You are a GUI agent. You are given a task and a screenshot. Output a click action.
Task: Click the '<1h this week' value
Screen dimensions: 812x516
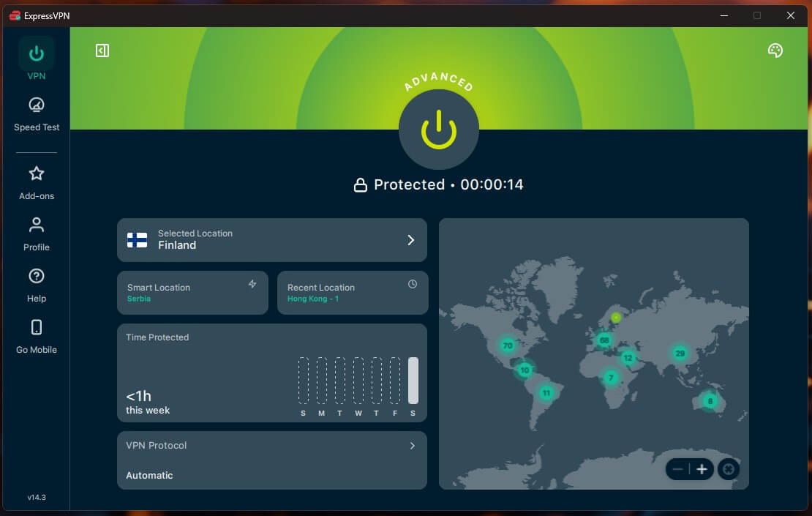pyautogui.click(x=148, y=403)
